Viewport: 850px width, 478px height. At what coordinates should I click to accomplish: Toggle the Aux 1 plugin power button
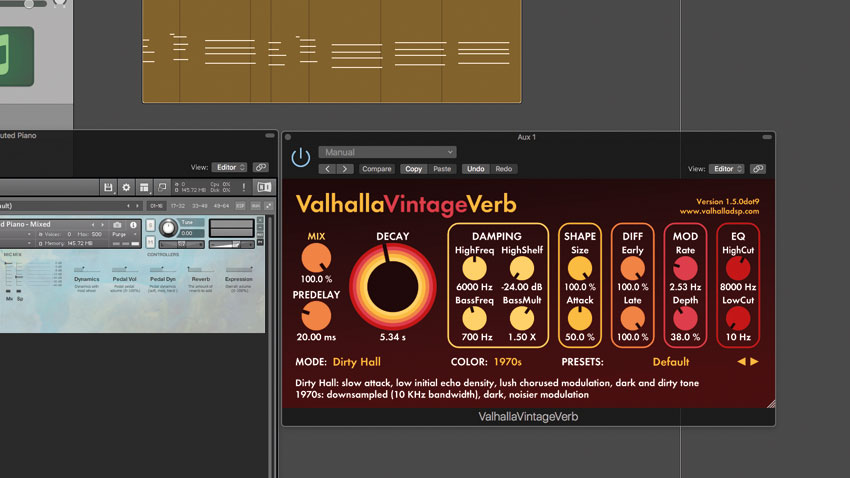301,157
